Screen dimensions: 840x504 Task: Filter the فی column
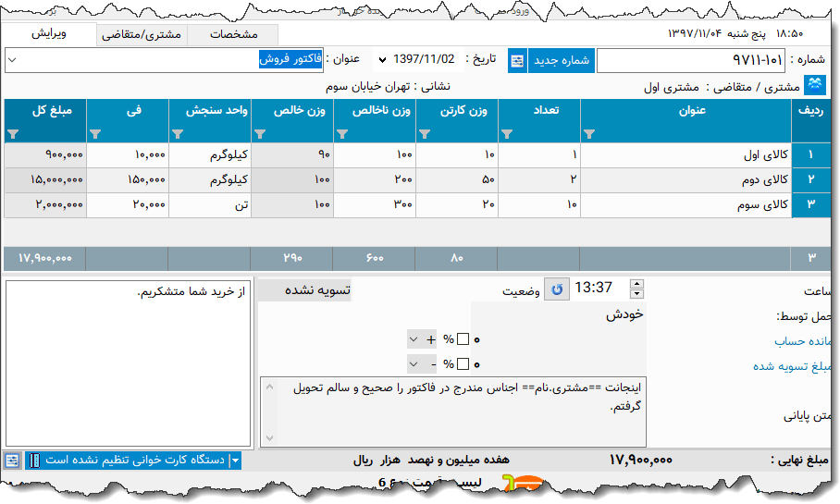[x=95, y=134]
